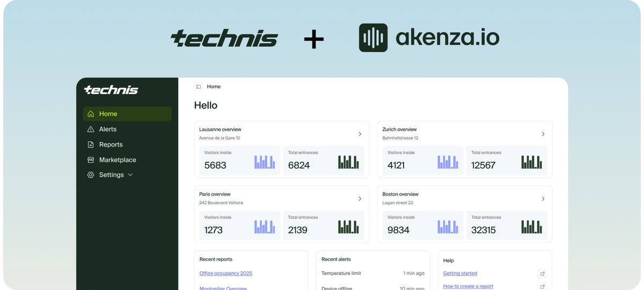This screenshot has width=644, height=290.
Task: Open How to create a report link
Action: click(468, 287)
